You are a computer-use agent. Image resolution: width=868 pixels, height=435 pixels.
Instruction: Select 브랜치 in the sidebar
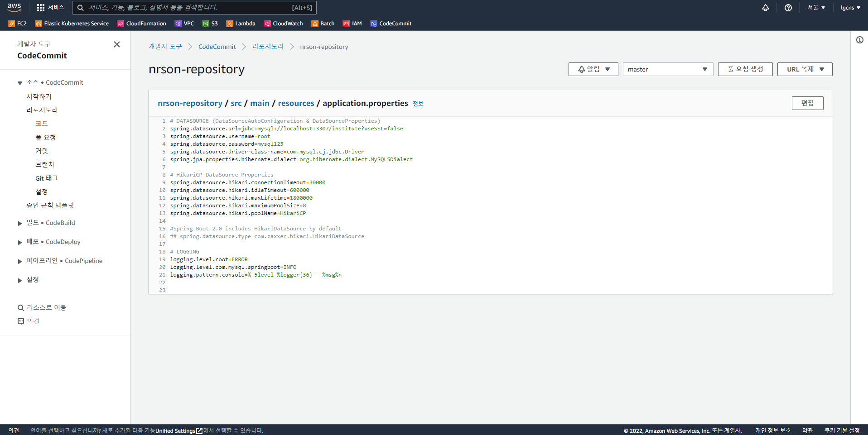tap(45, 164)
